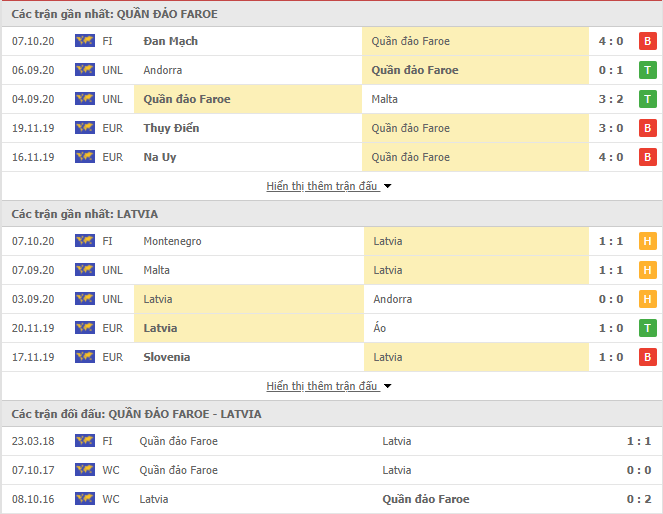
Task: Click the 4 : 0 score for Na Uy match
Action: pyautogui.click(x=611, y=157)
